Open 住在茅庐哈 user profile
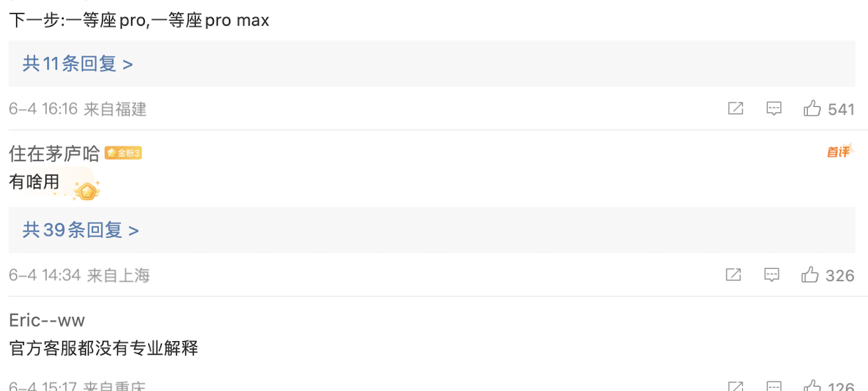Image resolution: width=868 pixels, height=391 pixels. (54, 153)
